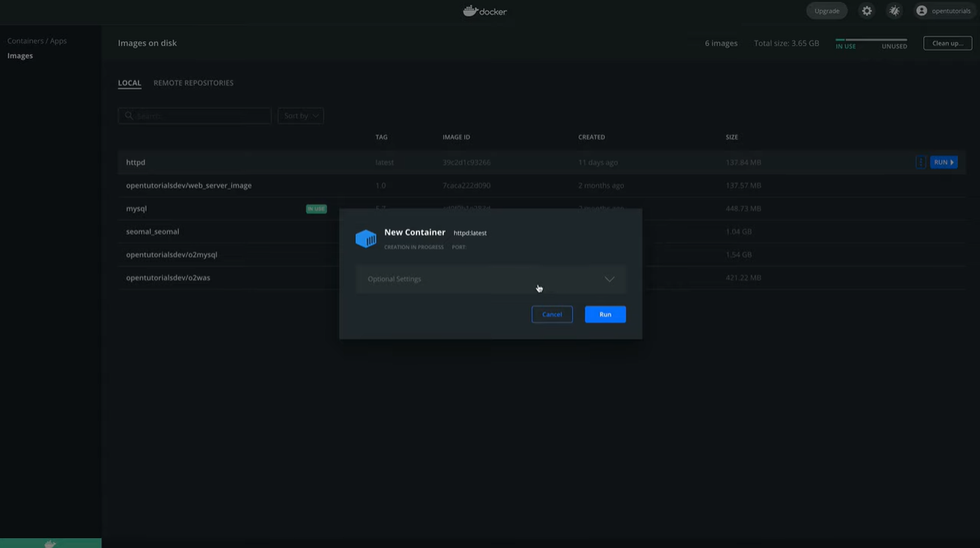Click the In Use / Unused usage bar

[x=871, y=40]
